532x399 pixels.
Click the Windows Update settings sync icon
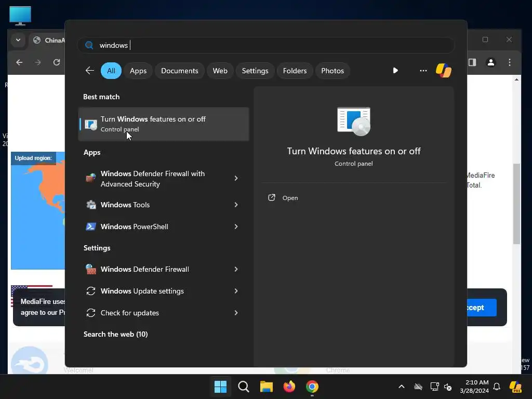point(90,291)
